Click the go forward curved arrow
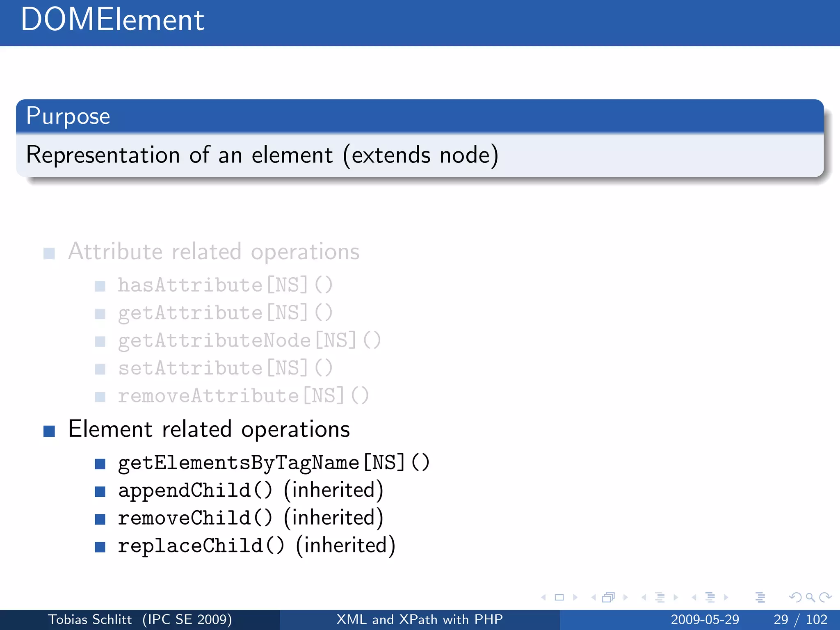 [825, 598]
